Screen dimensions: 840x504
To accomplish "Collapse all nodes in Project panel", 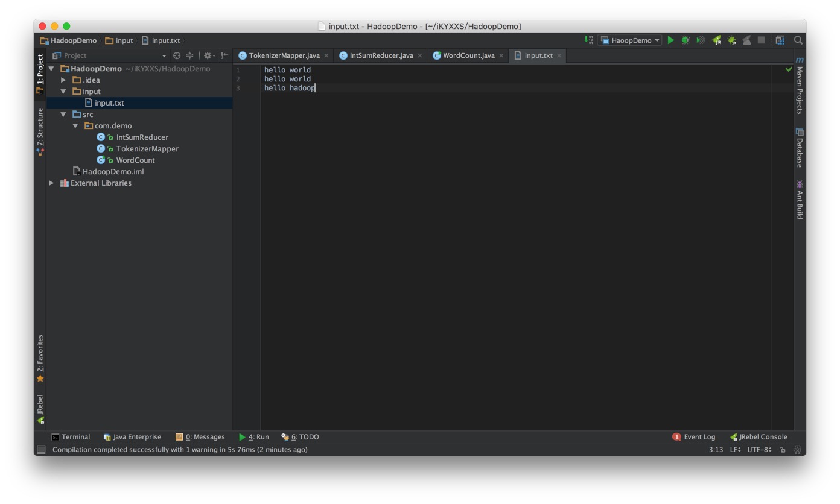I will 189,55.
